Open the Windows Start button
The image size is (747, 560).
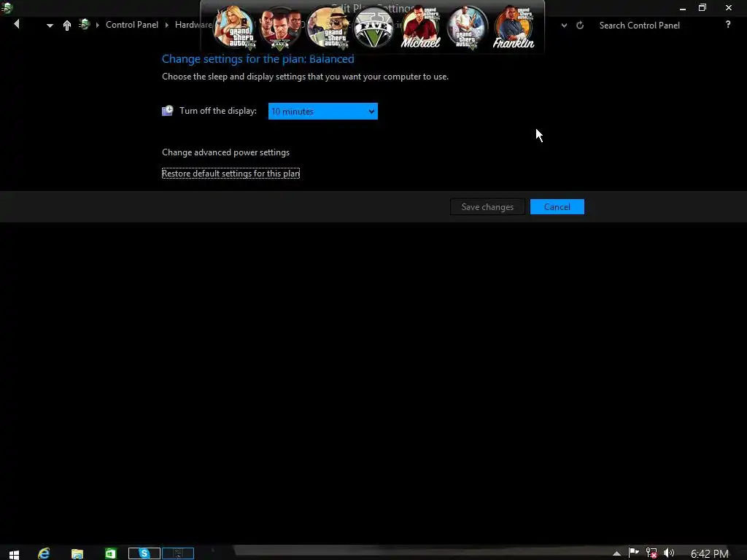[14, 554]
